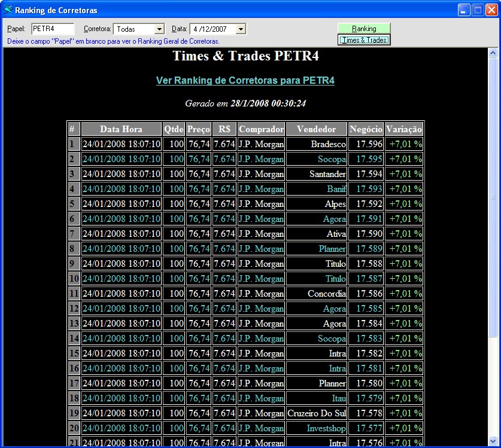Click the app icon in title bar
The image size is (501, 448).
tap(8, 10)
